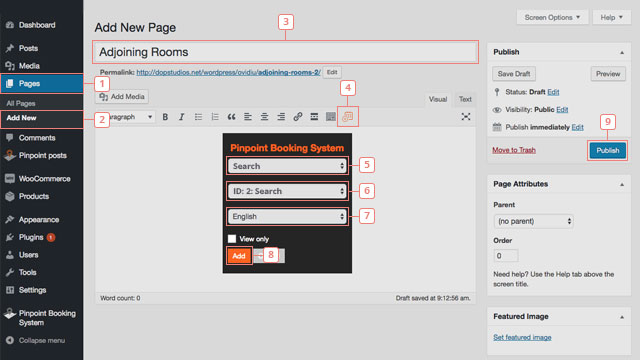The image size is (640, 360).
Task: Open the Parent page dropdown
Action: point(533,221)
